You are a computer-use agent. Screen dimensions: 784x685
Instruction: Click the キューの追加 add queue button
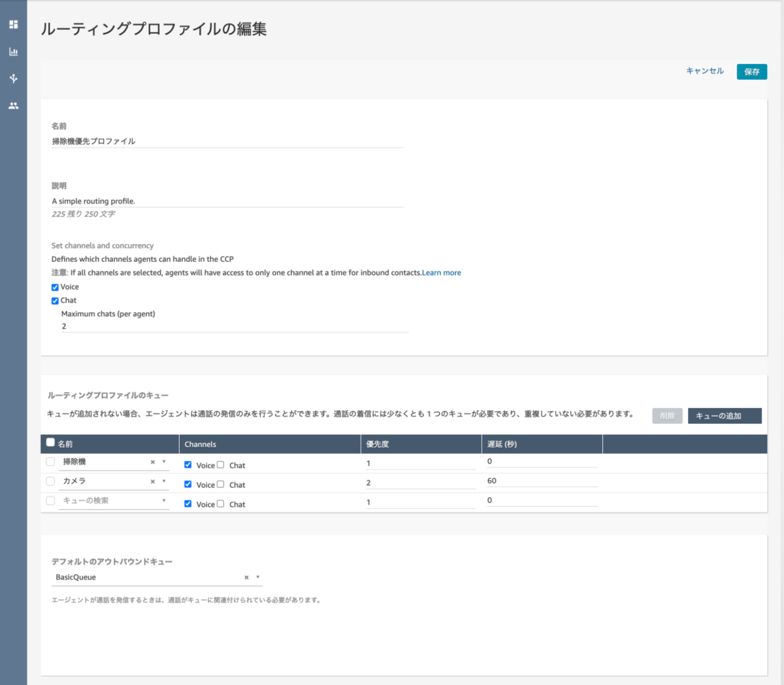(x=725, y=415)
